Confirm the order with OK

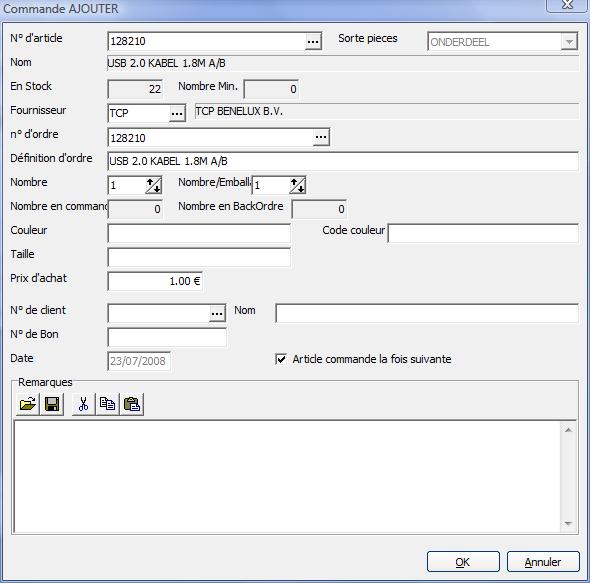click(463, 562)
